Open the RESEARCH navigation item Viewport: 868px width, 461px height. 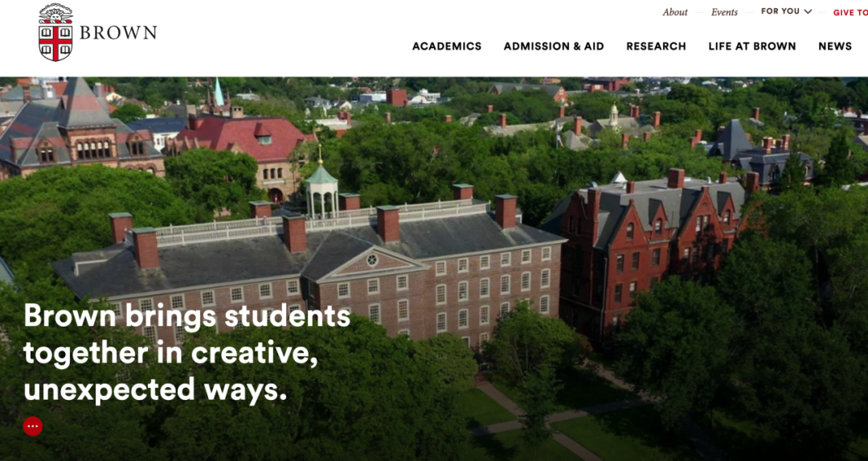[x=656, y=47]
